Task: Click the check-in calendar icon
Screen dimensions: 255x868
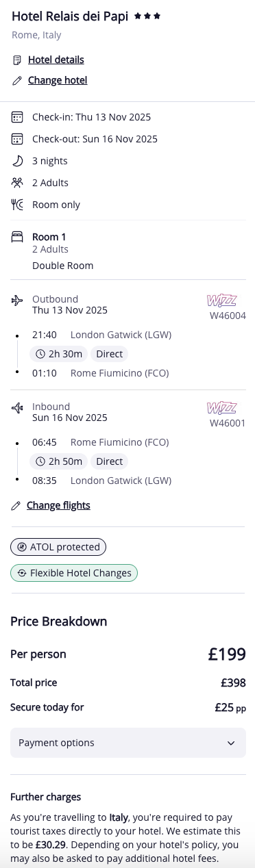Action: coord(17,117)
